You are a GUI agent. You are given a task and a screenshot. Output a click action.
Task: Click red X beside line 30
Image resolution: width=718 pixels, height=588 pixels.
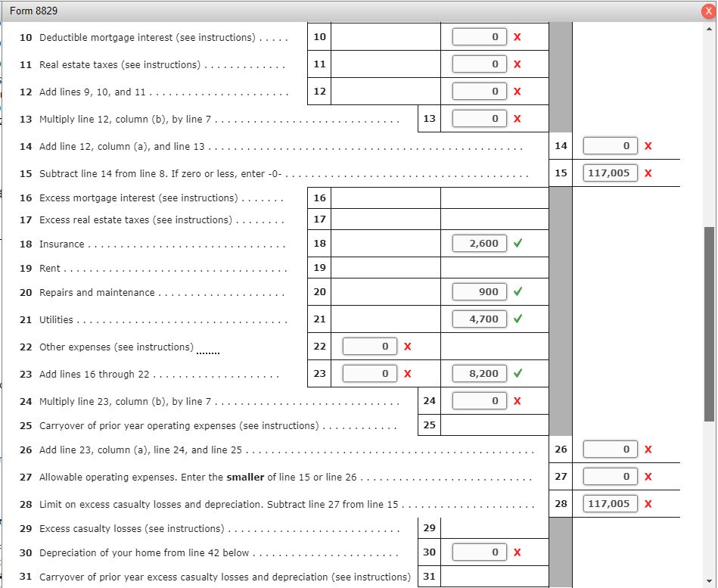click(x=517, y=552)
